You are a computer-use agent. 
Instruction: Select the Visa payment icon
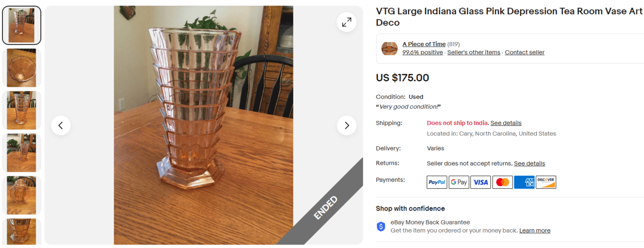(480, 182)
